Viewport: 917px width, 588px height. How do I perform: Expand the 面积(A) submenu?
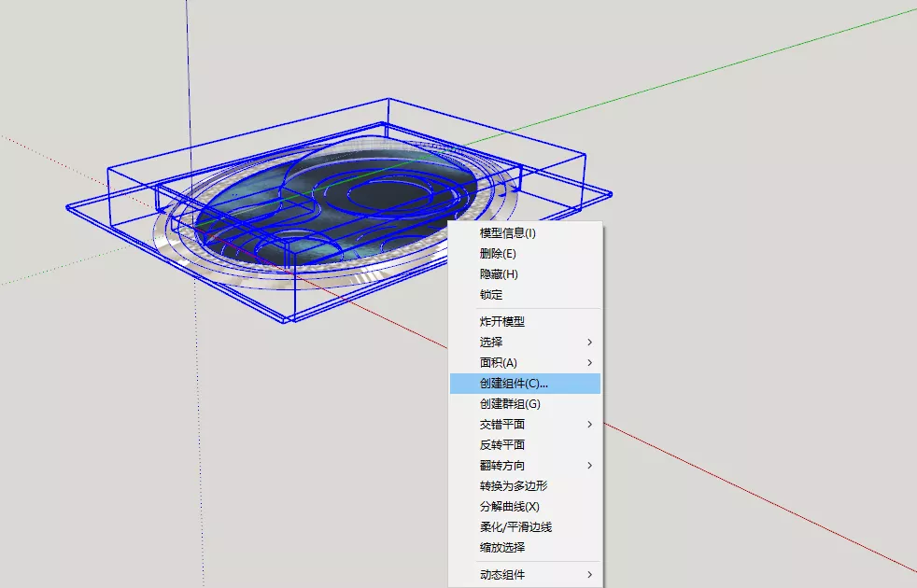tap(499, 362)
